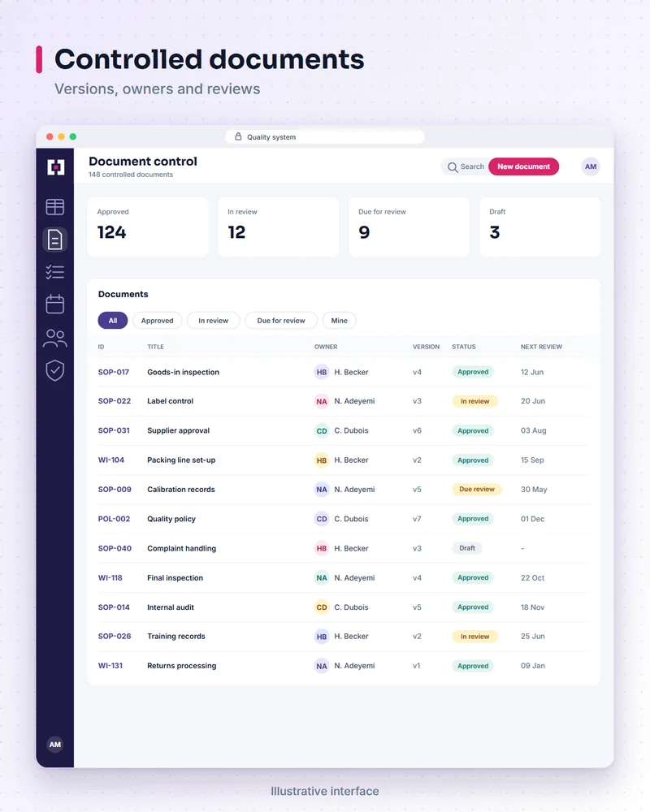The height and width of the screenshot is (812, 650).
Task: Click the TITLE column header
Action: [x=155, y=347]
